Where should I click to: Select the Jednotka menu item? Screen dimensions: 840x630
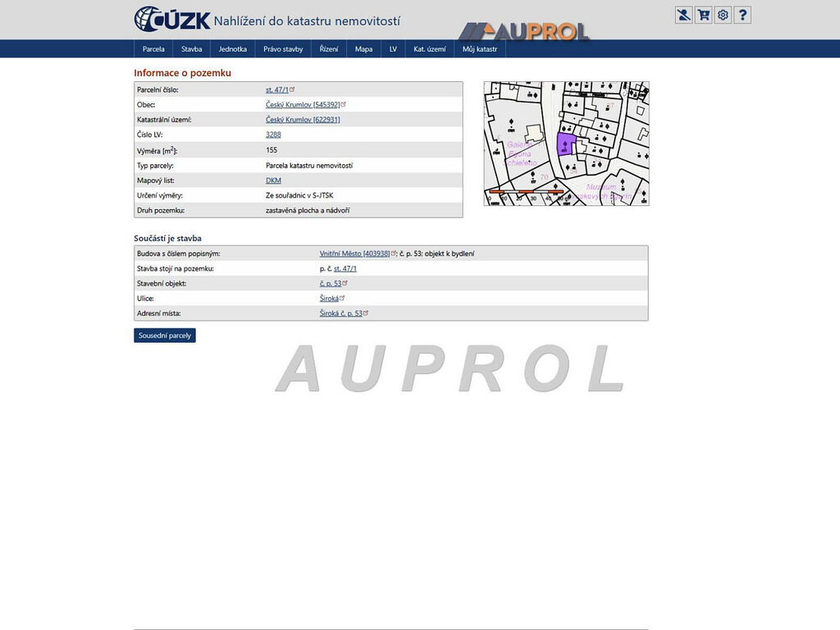click(x=232, y=49)
